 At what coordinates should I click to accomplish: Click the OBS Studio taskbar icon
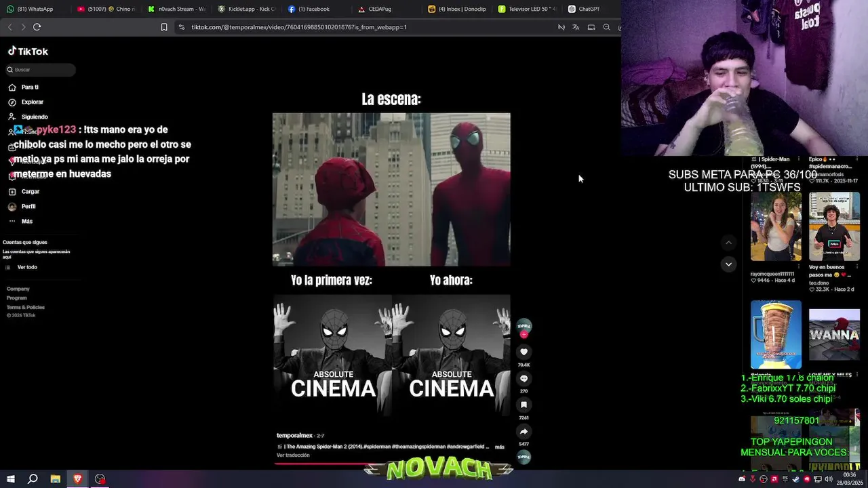tap(100, 479)
